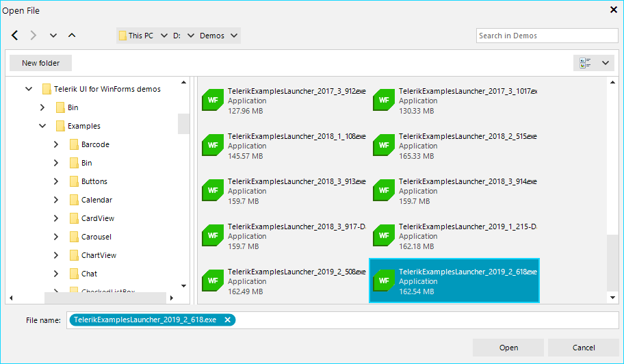Image resolution: width=624 pixels, height=364 pixels.
Task: Expand the ChartView folder node
Action: pos(55,255)
